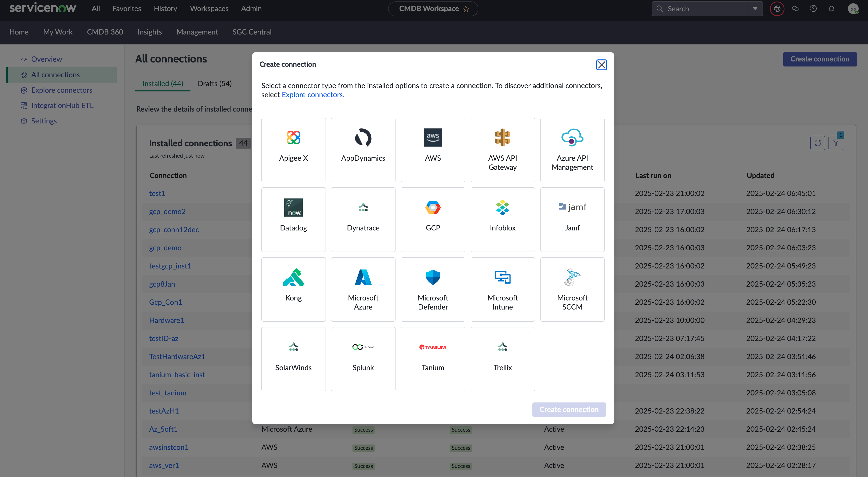The image size is (868, 477).
Task: Open the help question mark icon
Action: [x=813, y=9]
